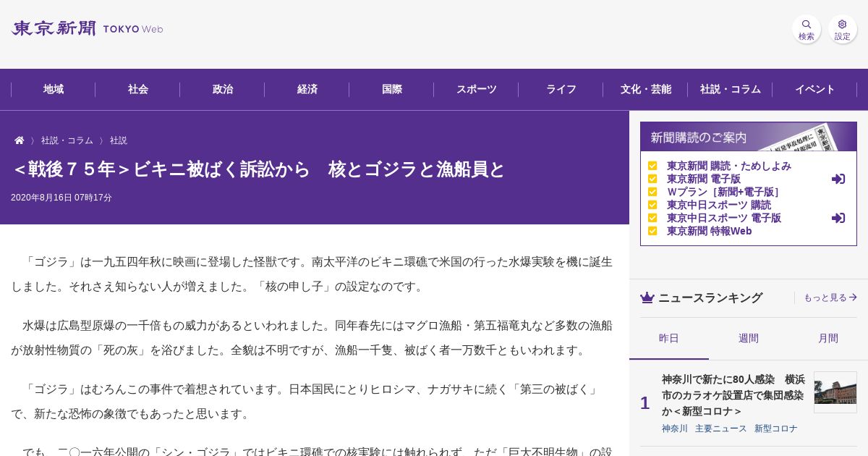Open the 経済 section
The image size is (868, 456).
point(307,89)
